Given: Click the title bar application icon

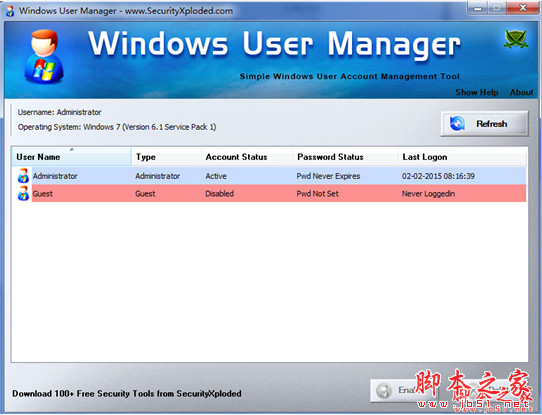Looking at the screenshot, I should 10,11.
